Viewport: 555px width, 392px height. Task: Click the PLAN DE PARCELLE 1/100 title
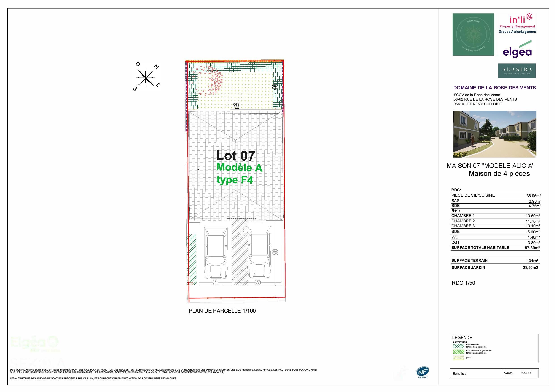pos(222,311)
